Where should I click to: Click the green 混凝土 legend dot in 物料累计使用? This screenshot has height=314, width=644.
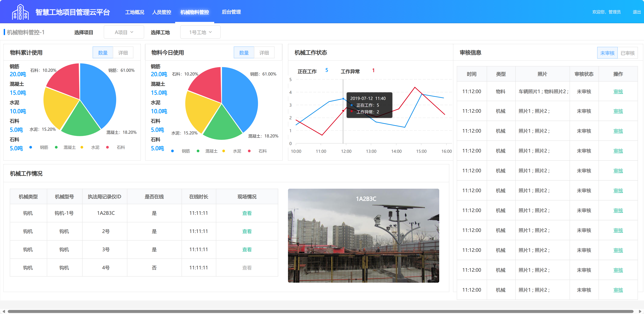56,147
